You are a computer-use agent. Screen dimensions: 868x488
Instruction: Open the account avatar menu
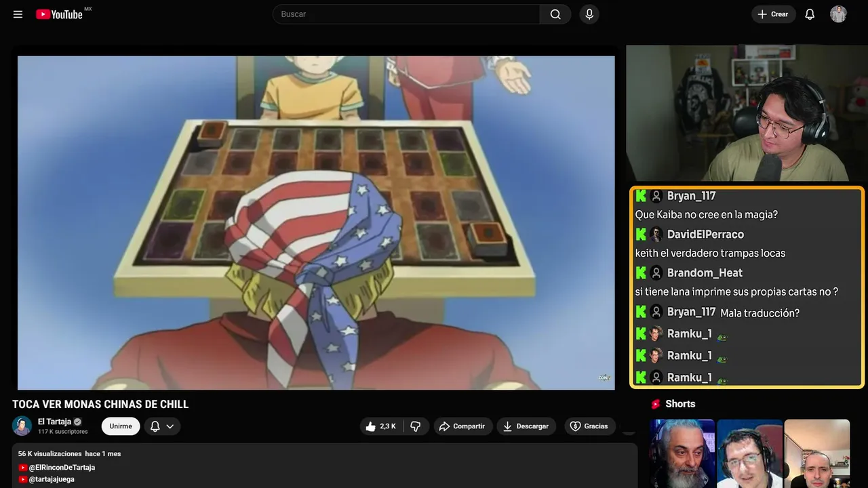(838, 14)
